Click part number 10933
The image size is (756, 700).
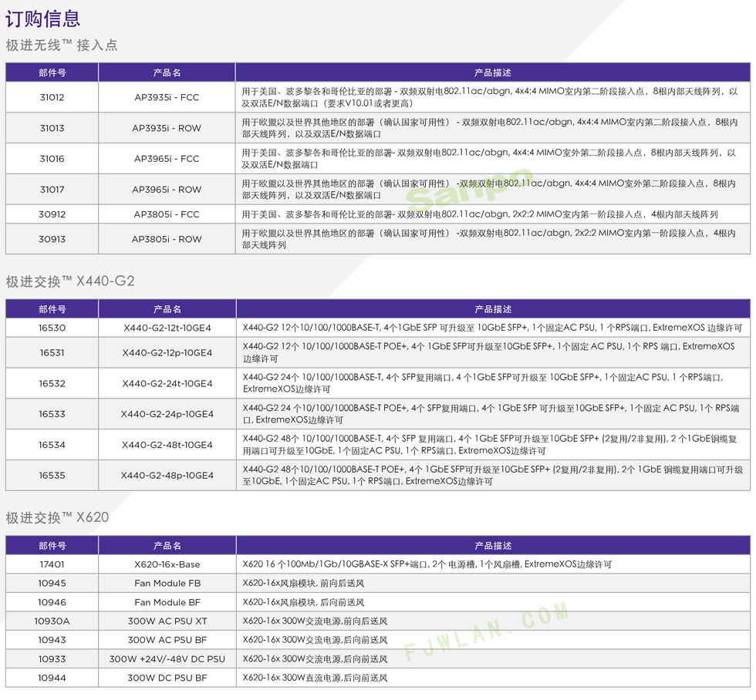52,658
